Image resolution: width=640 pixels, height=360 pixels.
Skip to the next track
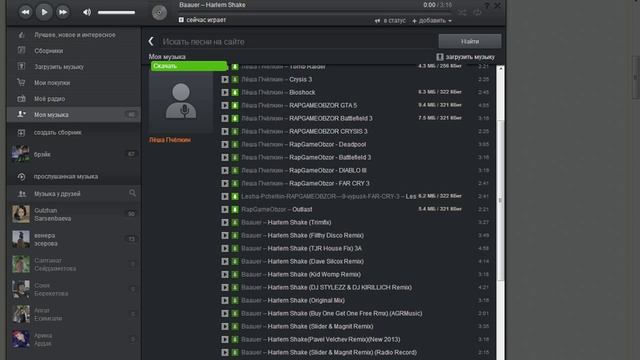62,12
